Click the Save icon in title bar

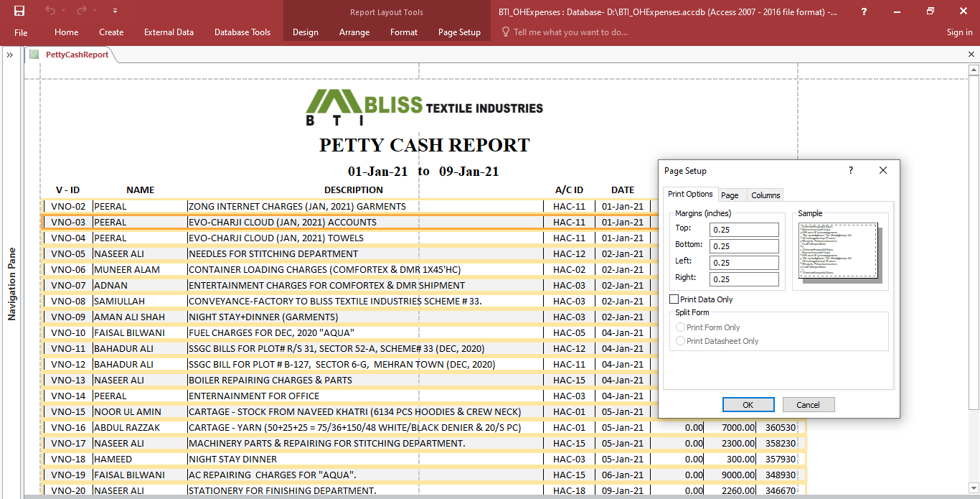coord(19,11)
